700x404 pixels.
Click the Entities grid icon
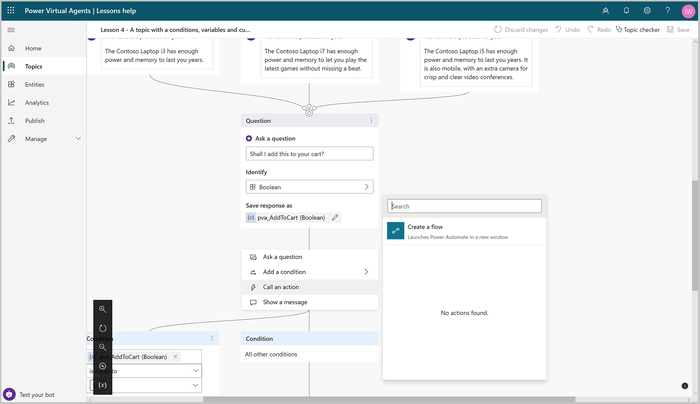12,84
